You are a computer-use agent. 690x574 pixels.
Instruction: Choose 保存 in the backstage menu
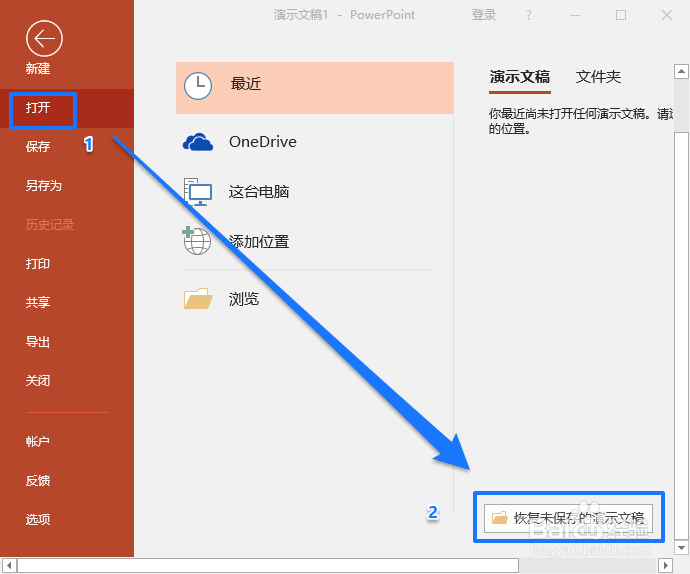[x=37, y=146]
